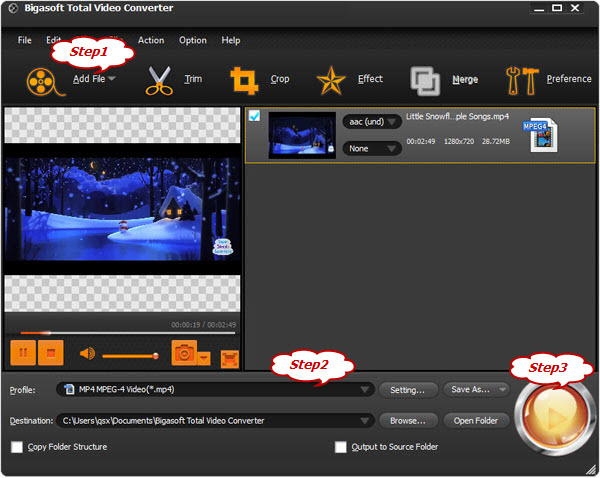Click the MPEG4 output format icon

(540, 135)
